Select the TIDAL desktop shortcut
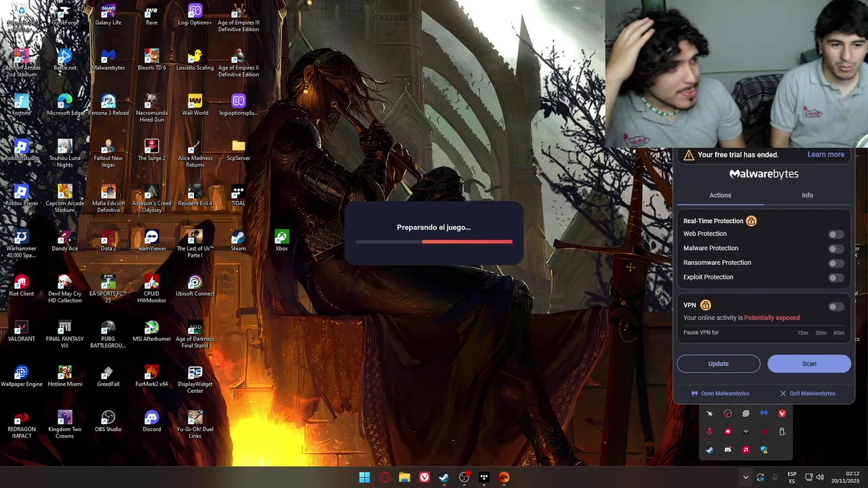Screen dimensions: 868x488 [x=238, y=195]
